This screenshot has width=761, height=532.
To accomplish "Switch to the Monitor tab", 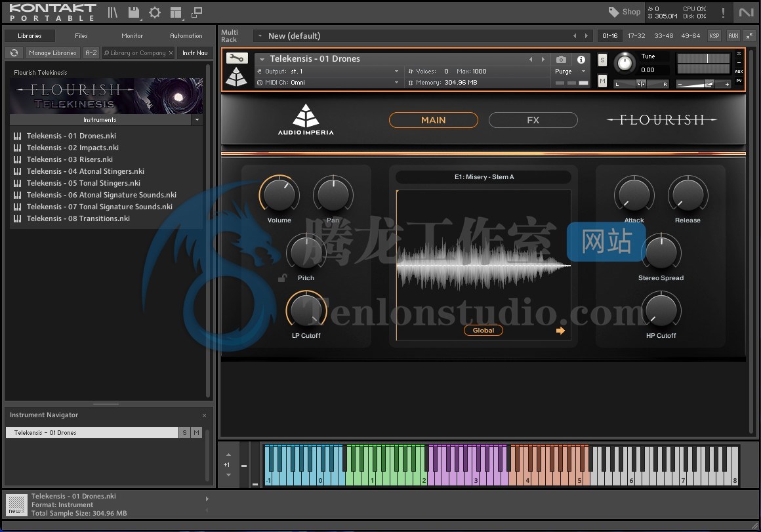I will click(x=132, y=36).
